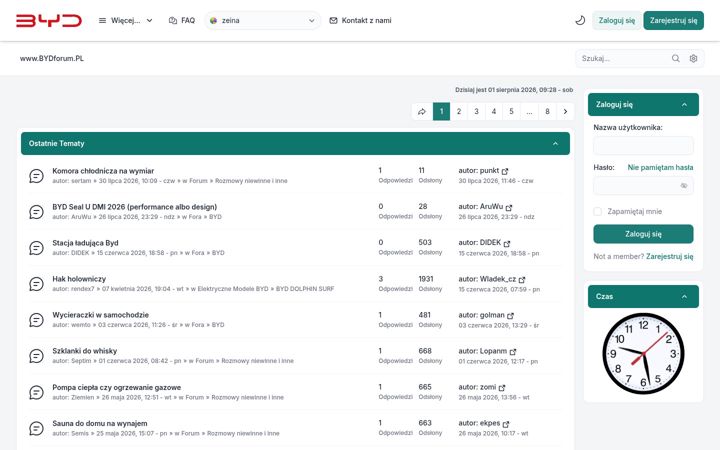
Task: Click topic icon beside Stacja ładująca Byd
Action: coord(36,248)
